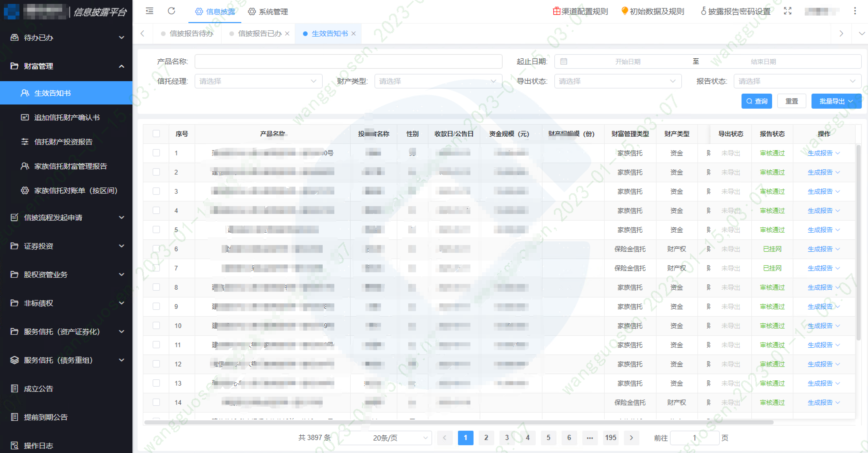Check the checkbox for row 10
The image size is (868, 453).
coord(156,326)
